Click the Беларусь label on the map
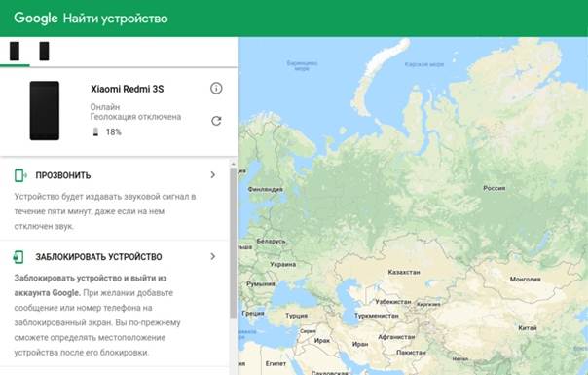588x375 pixels. (x=272, y=241)
